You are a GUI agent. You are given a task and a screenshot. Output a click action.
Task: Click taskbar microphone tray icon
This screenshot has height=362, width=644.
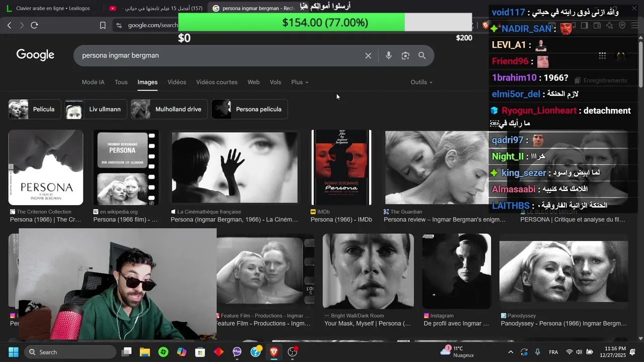[x=538, y=352]
